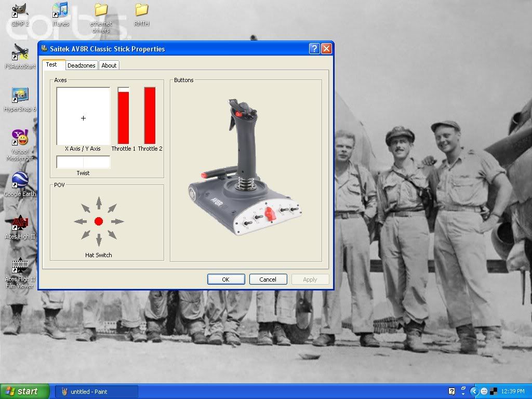Select the Aces High II Film Viewer icon

(x=20, y=273)
